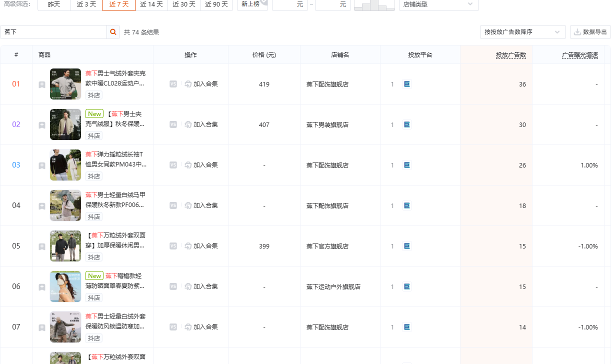Click the price cell 407
The image size is (611, 364).
(264, 125)
